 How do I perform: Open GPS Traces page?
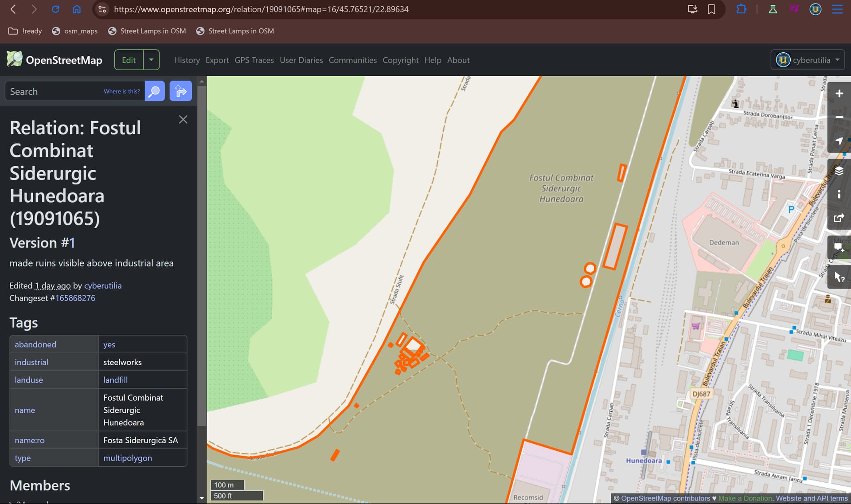(254, 60)
